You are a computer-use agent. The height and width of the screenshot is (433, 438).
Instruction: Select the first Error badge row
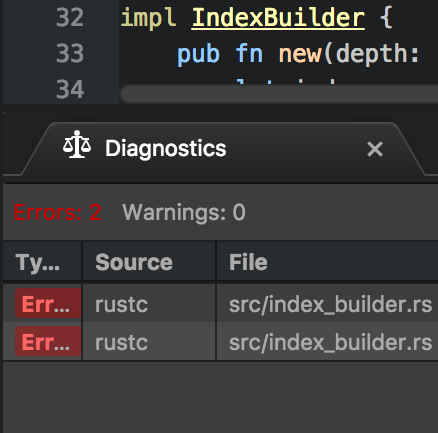tap(48, 303)
